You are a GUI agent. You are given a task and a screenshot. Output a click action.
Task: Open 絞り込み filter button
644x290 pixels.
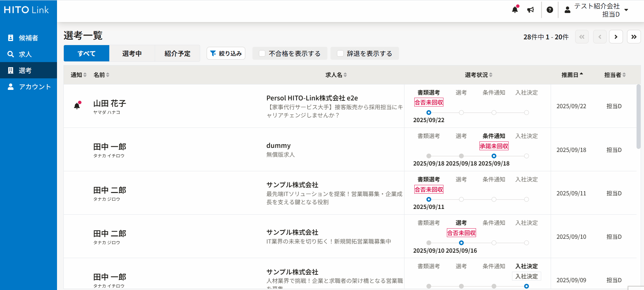coord(226,54)
